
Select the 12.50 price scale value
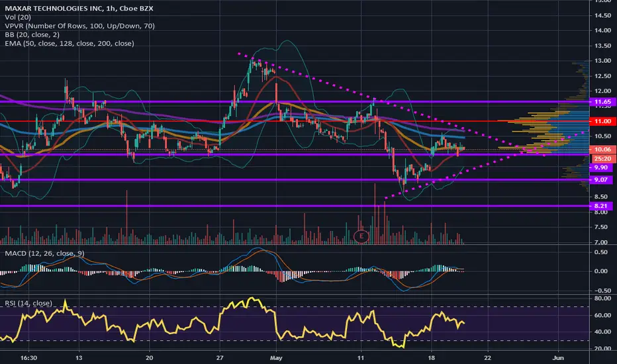[603, 76]
